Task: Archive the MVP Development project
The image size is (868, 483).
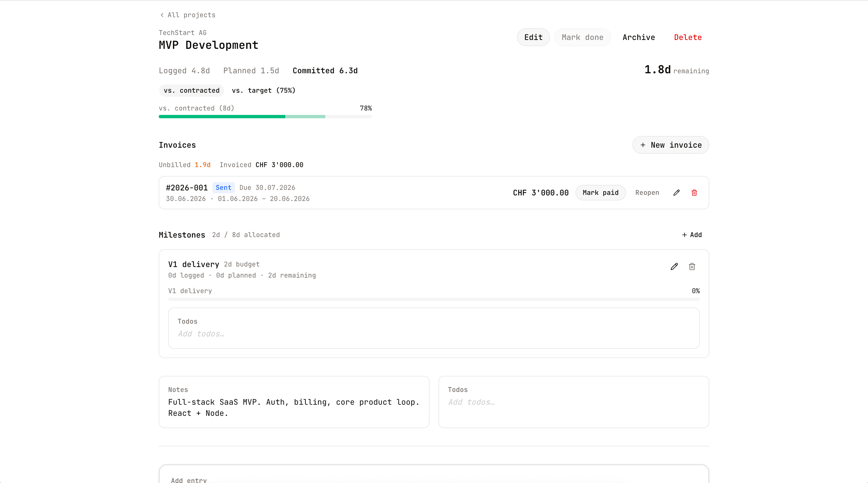Action: tap(639, 37)
